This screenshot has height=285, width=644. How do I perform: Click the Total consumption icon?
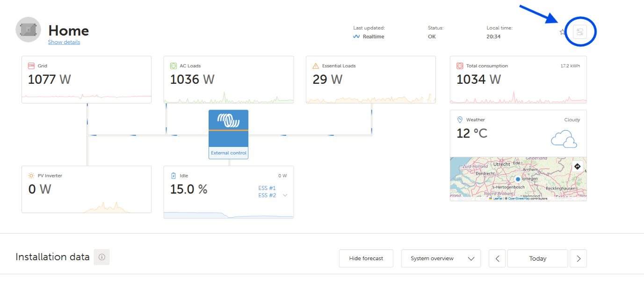460,66
